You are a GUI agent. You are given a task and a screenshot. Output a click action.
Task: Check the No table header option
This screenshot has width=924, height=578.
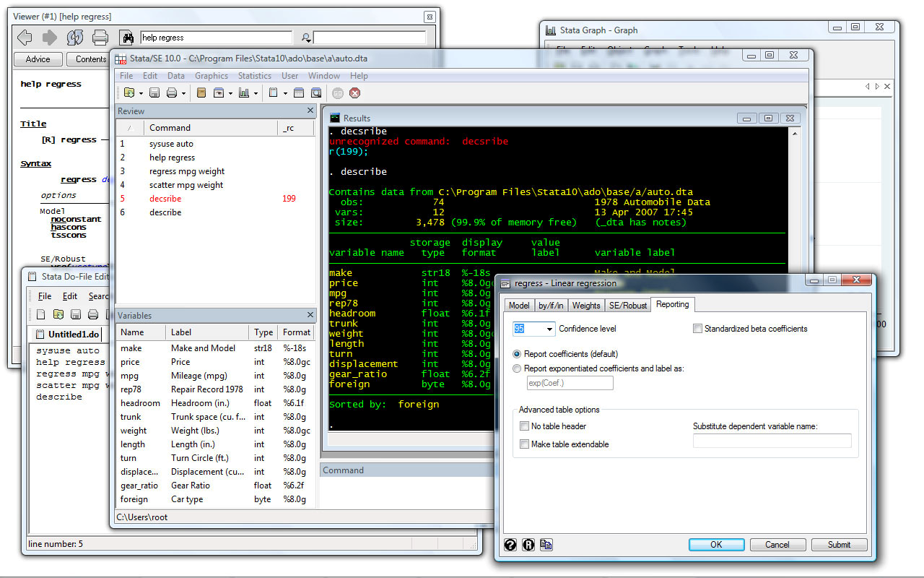coord(524,426)
